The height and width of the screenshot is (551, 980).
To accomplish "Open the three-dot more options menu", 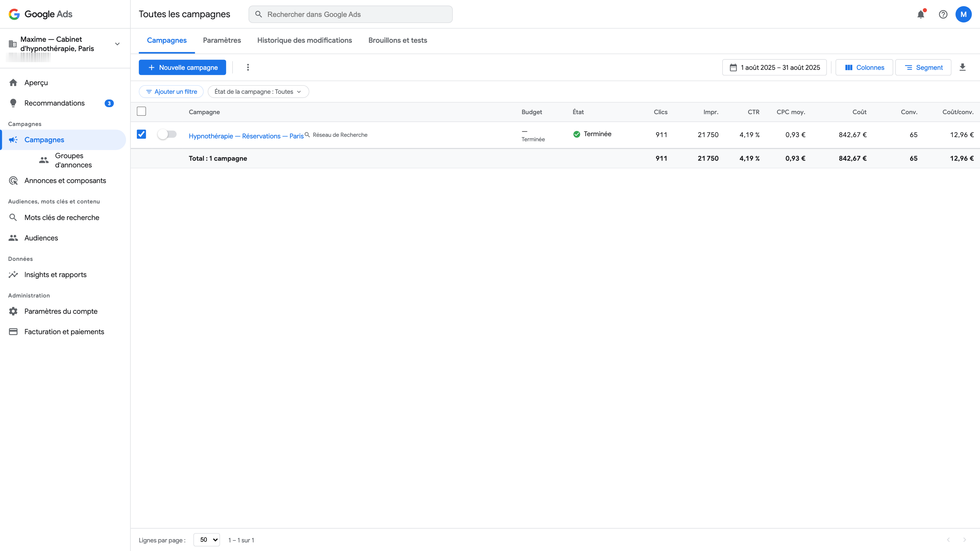I will 248,67.
